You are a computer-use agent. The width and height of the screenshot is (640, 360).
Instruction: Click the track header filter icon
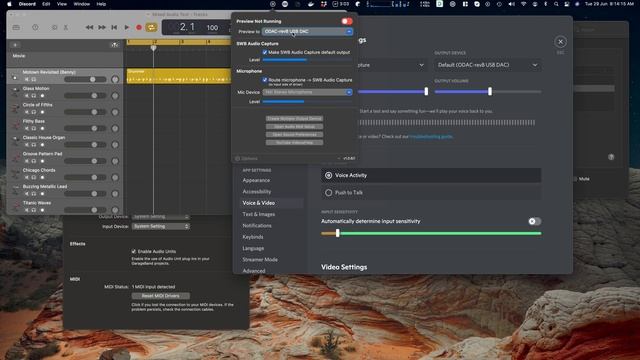(115, 44)
